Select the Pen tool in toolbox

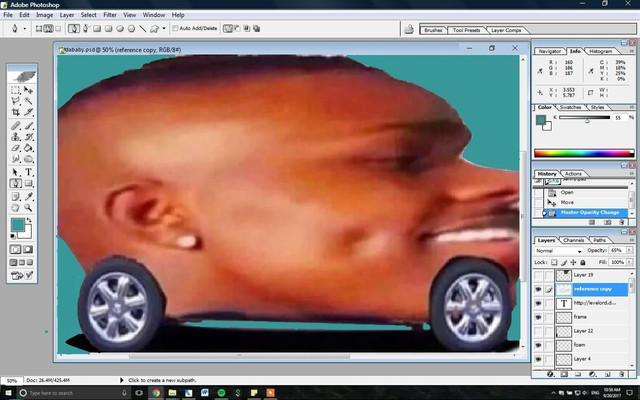[x=16, y=183]
